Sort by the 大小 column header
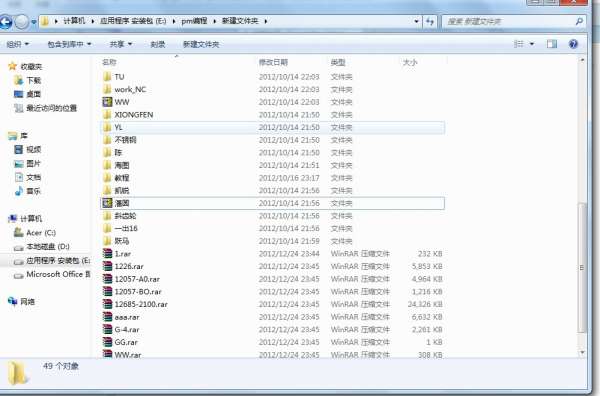 tap(410, 62)
